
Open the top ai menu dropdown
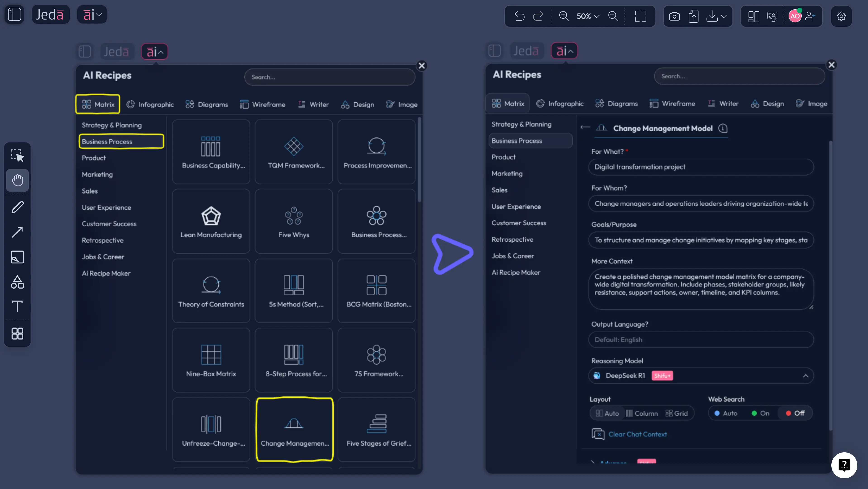(x=92, y=14)
